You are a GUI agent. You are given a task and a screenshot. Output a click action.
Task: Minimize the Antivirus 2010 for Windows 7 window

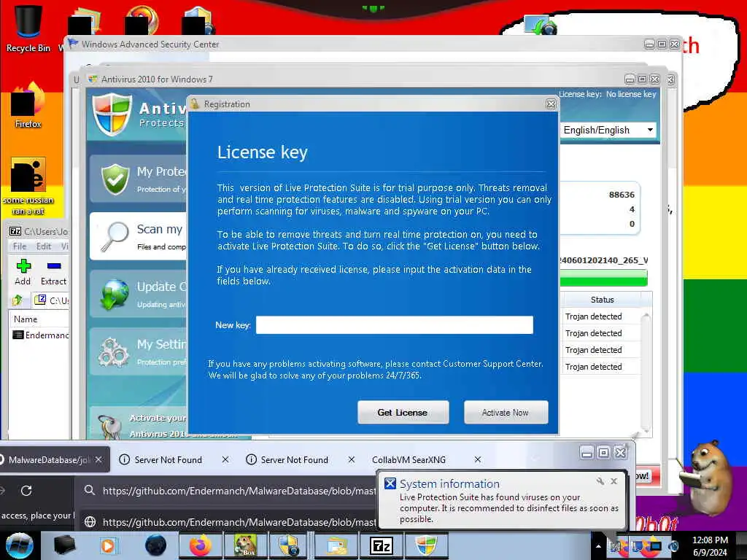coord(630,79)
